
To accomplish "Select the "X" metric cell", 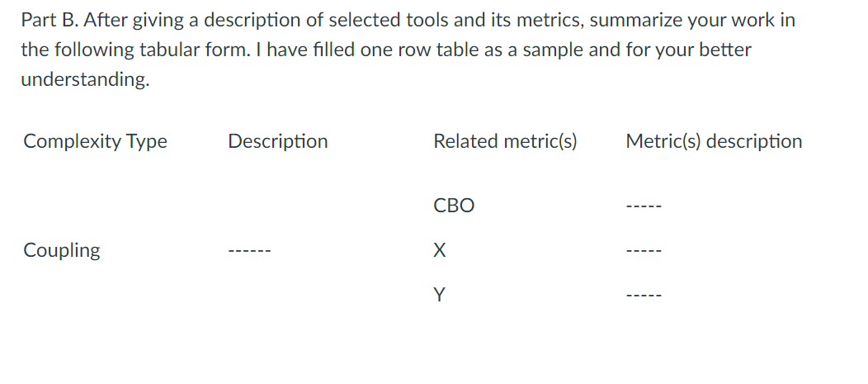I will tap(439, 251).
